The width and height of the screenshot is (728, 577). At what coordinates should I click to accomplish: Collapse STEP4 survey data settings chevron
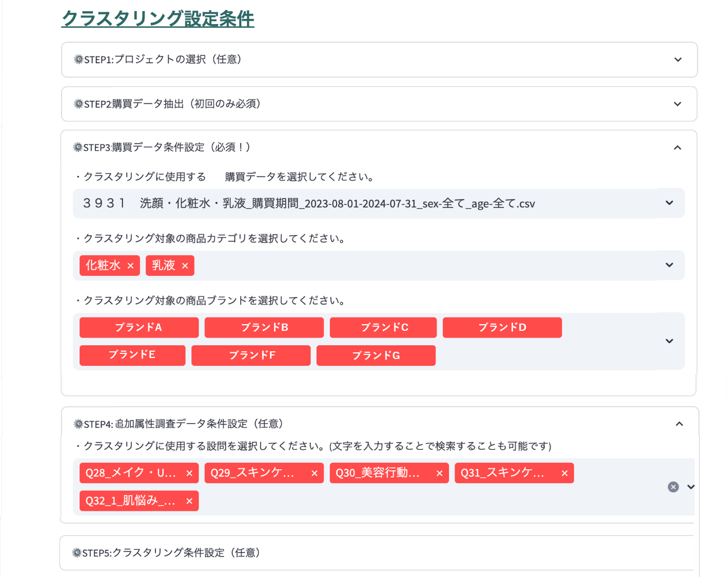click(x=679, y=424)
